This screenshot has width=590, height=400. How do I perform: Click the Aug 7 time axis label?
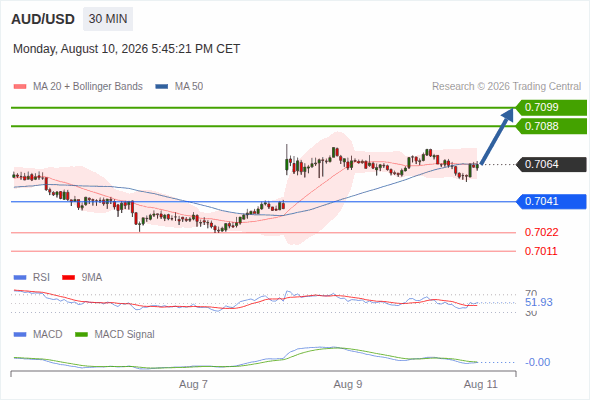(x=193, y=385)
